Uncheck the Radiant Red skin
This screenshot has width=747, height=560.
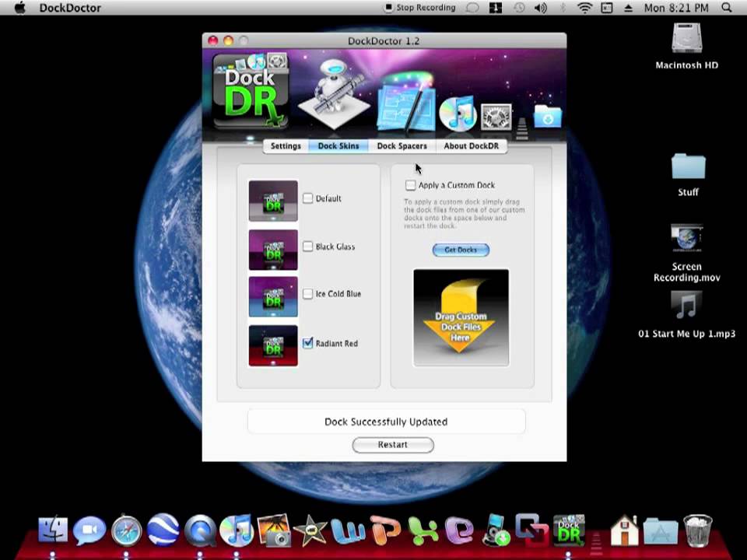[308, 343]
